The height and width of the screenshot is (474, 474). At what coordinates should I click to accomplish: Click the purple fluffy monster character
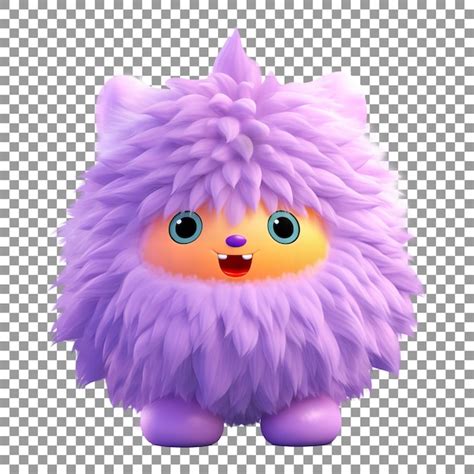237,238
